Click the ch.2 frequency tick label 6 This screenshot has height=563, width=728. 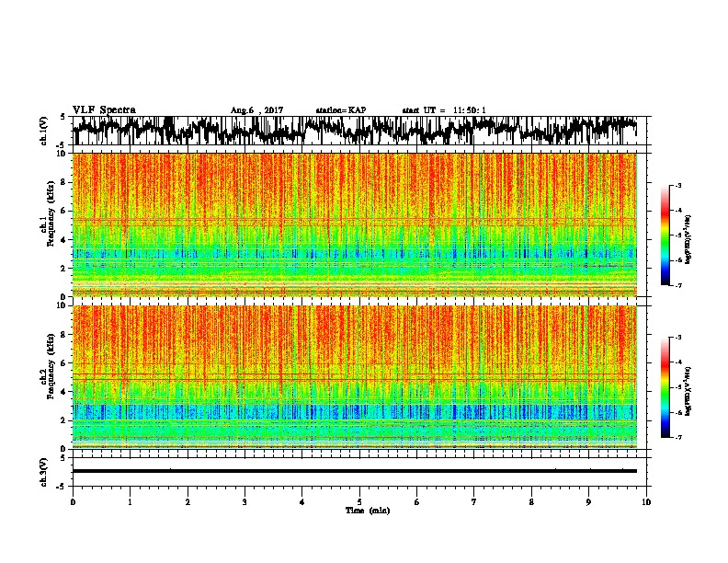64,362
